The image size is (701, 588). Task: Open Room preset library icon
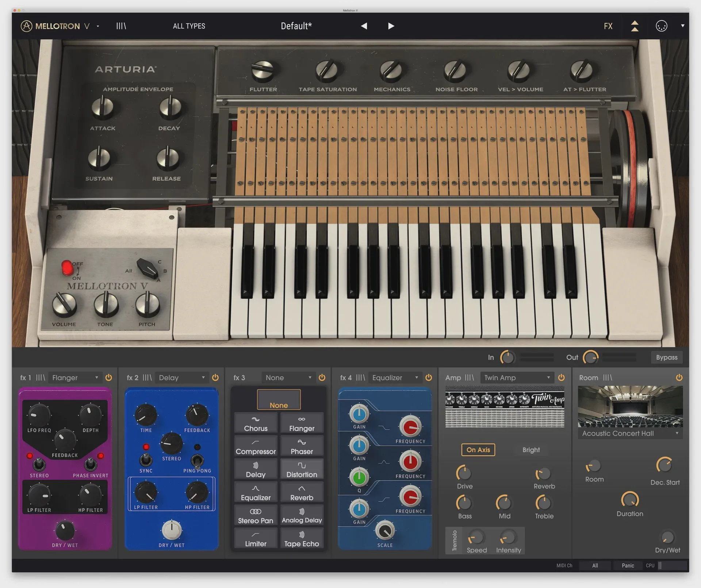pyautogui.click(x=607, y=378)
